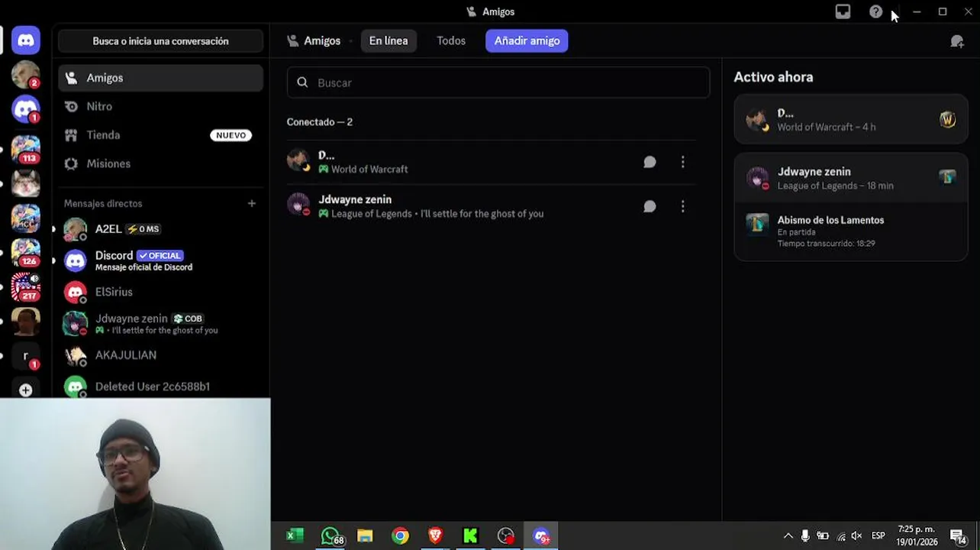The height and width of the screenshot is (550, 980).
Task: Open the inbox icon in title bar
Action: coord(843,11)
